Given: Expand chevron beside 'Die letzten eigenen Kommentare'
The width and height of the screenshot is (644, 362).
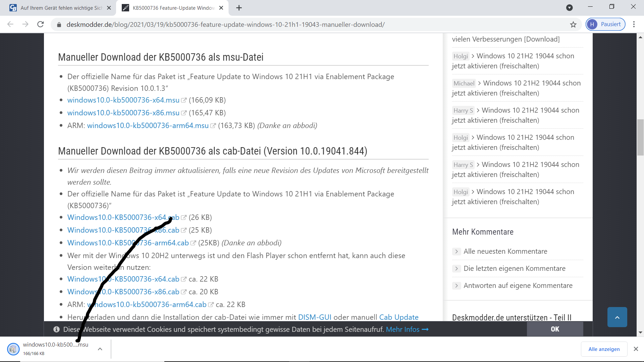Looking at the screenshot, I should click(x=457, y=268).
